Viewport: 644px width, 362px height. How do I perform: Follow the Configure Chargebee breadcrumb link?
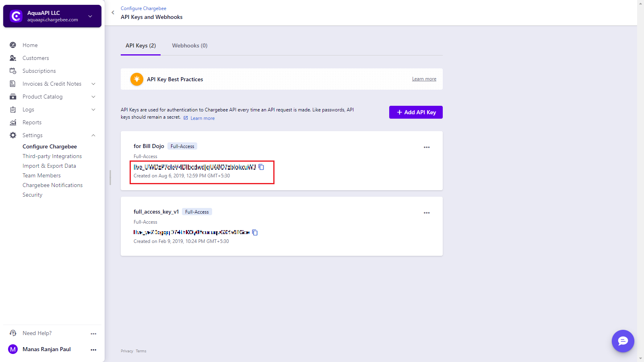[143, 8]
